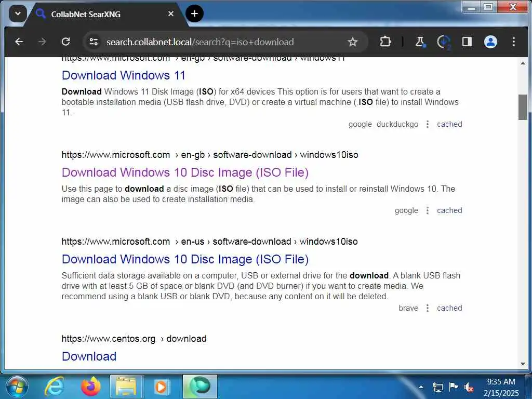Click google label on Windows 11 result
The height and width of the screenshot is (399, 532).
coord(360,124)
